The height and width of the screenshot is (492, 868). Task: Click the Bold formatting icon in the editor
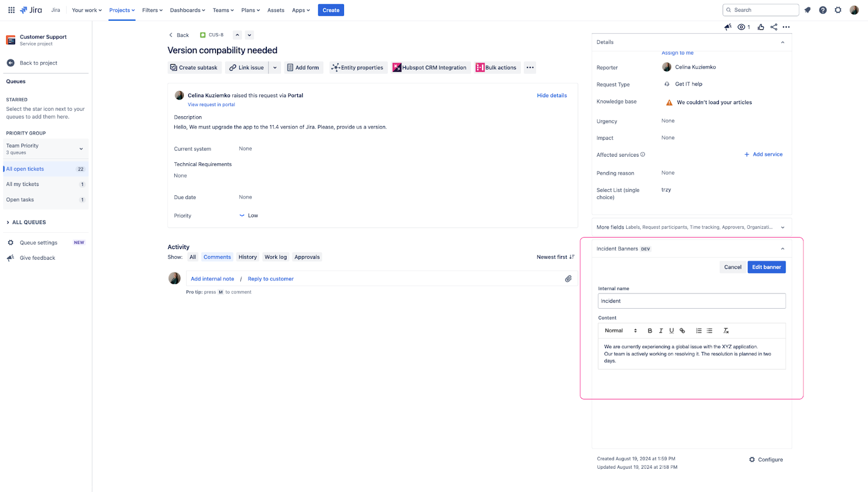650,331
